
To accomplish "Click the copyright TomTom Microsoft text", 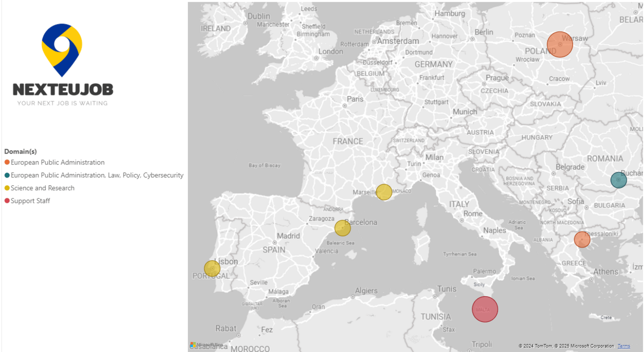I will (x=566, y=346).
